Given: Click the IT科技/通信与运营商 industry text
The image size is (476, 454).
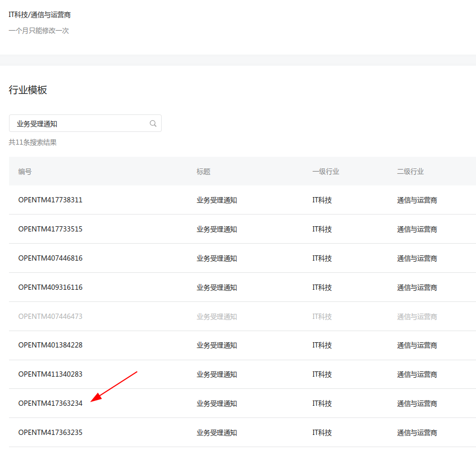Looking at the screenshot, I should pos(40,15).
